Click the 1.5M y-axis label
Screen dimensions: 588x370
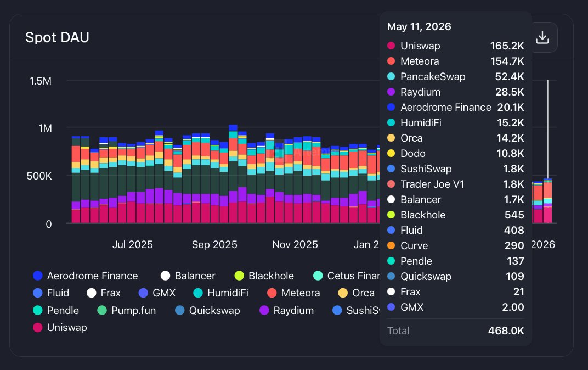click(x=41, y=81)
